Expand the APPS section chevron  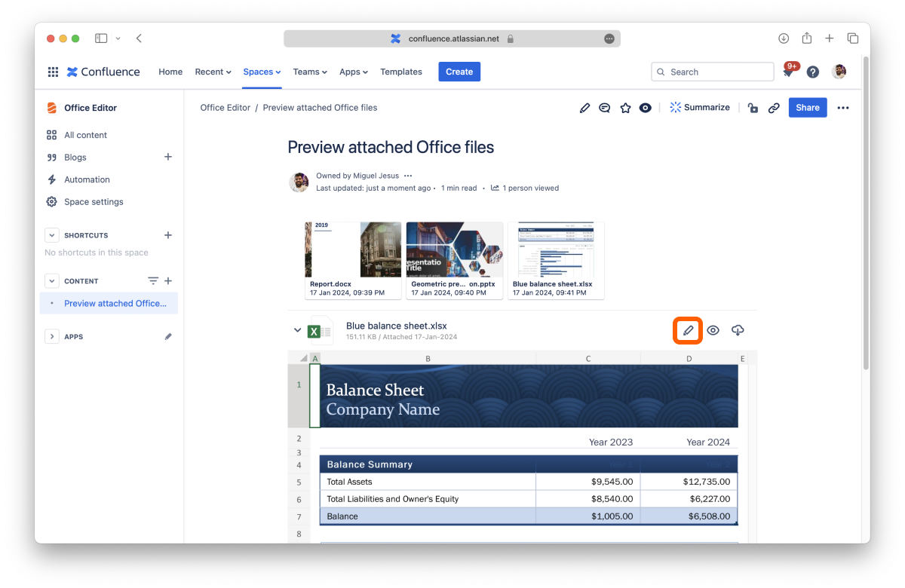(x=51, y=337)
